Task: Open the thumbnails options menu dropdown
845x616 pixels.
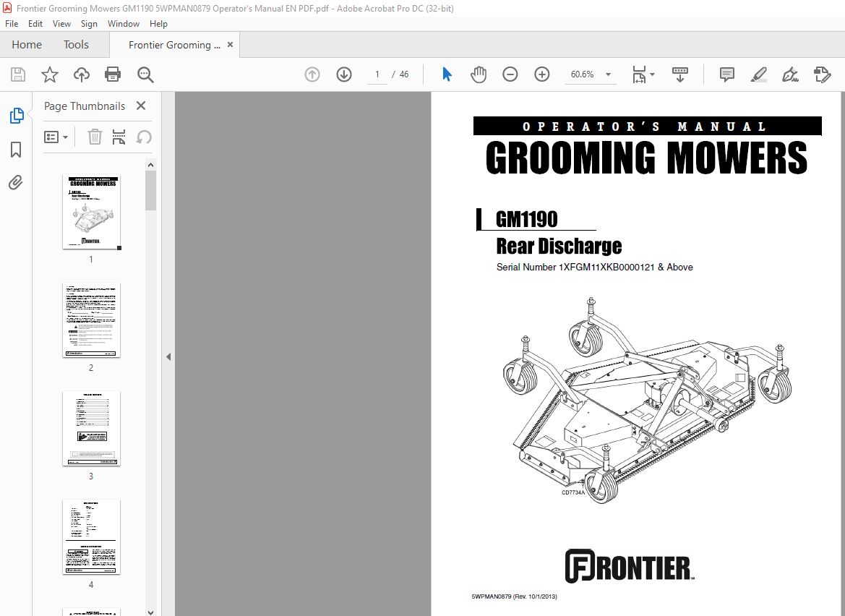Action: pyautogui.click(x=56, y=137)
